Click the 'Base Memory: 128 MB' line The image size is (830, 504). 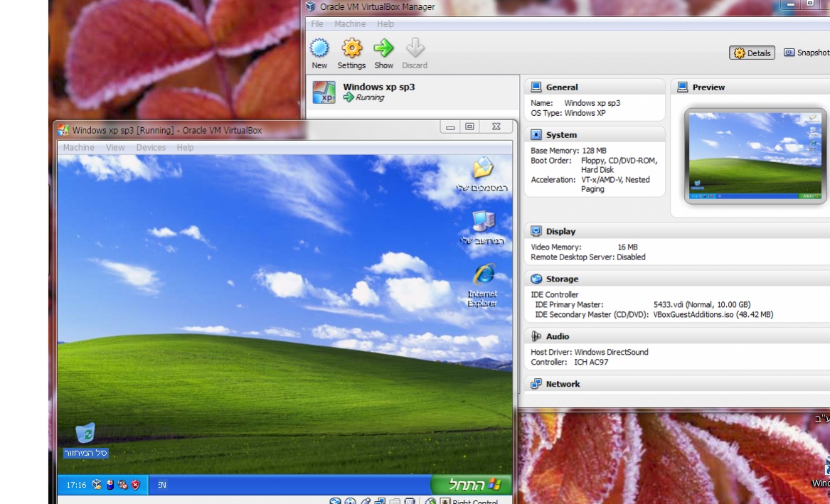(x=568, y=151)
